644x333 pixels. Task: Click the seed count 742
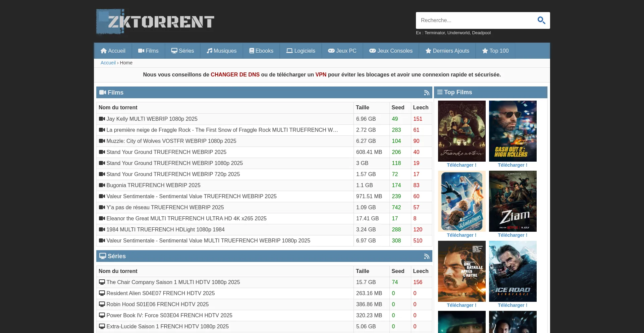pyautogui.click(x=396, y=207)
